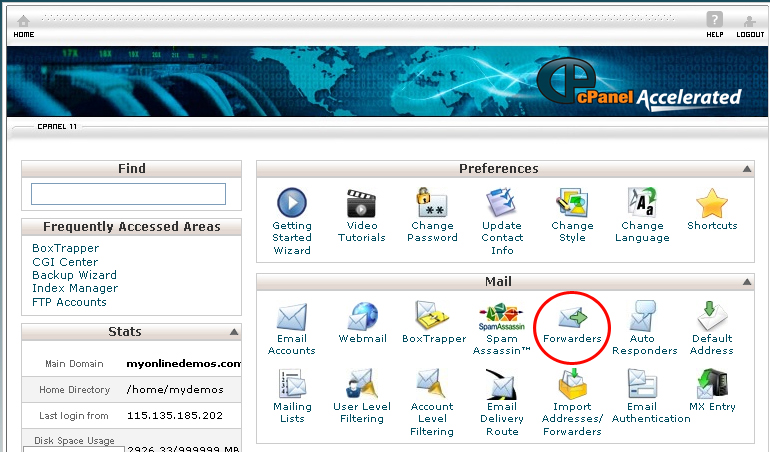Open the Forwarders envelope icon
The height and width of the screenshot is (452, 770).
[x=572, y=317]
